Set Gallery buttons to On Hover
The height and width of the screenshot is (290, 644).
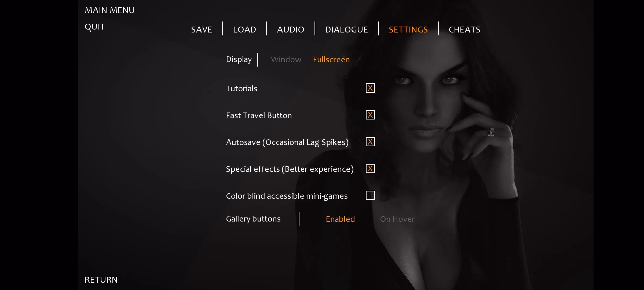point(397,219)
